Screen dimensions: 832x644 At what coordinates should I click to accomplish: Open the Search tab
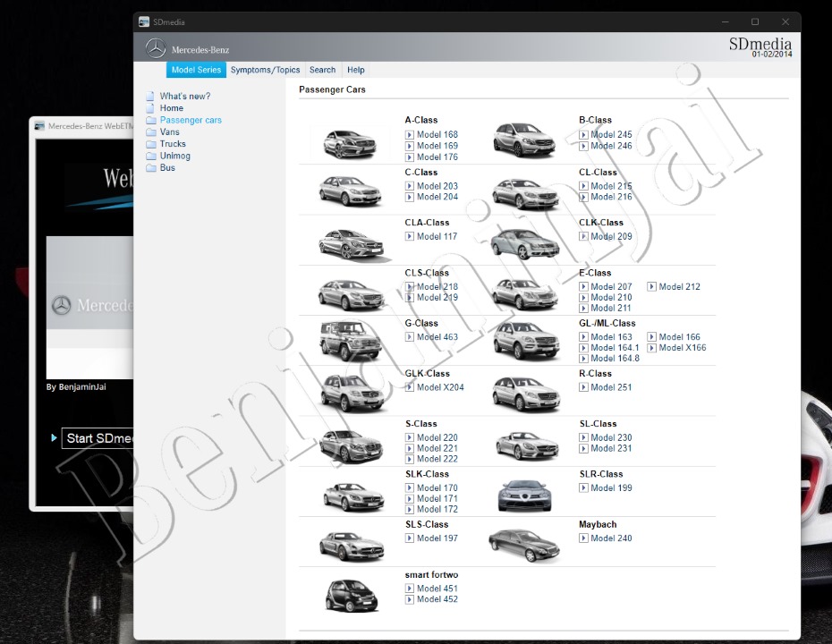tap(322, 70)
